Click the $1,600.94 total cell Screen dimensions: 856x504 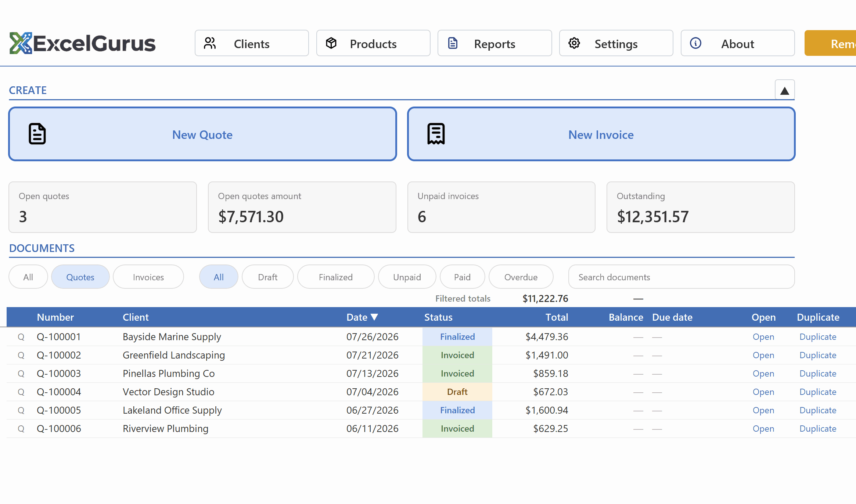pos(547,410)
